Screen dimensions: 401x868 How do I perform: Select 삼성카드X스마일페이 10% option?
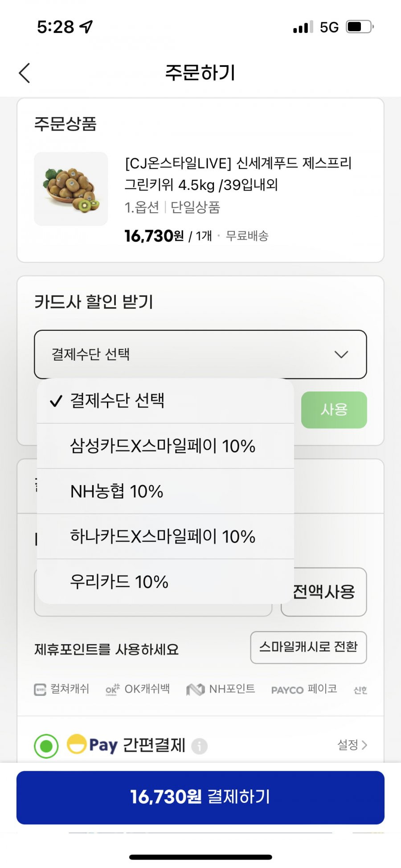165,446
